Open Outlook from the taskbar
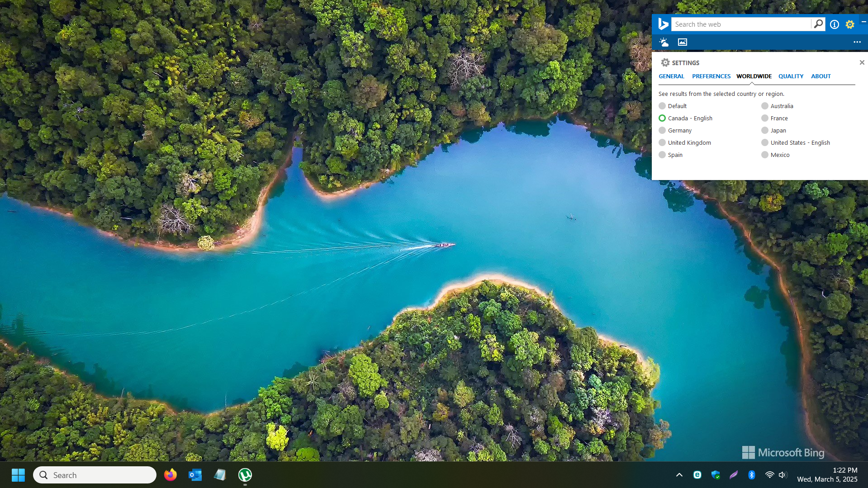This screenshot has width=868, height=488. 195,475
